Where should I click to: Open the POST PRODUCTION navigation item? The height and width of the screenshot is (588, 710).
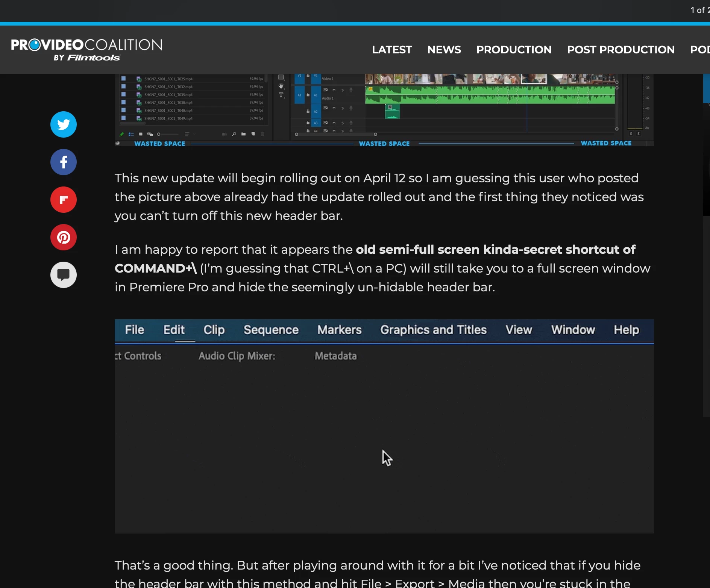click(621, 50)
